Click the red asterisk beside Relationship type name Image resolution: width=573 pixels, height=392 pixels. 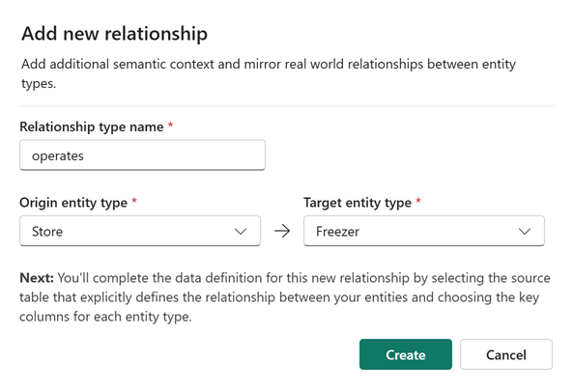[170, 126]
